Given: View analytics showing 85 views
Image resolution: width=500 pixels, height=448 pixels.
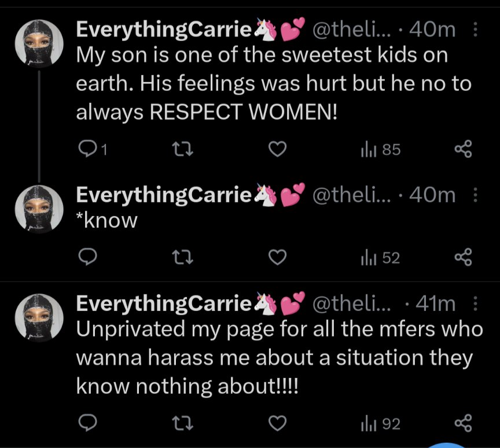Looking at the screenshot, I should [380, 150].
